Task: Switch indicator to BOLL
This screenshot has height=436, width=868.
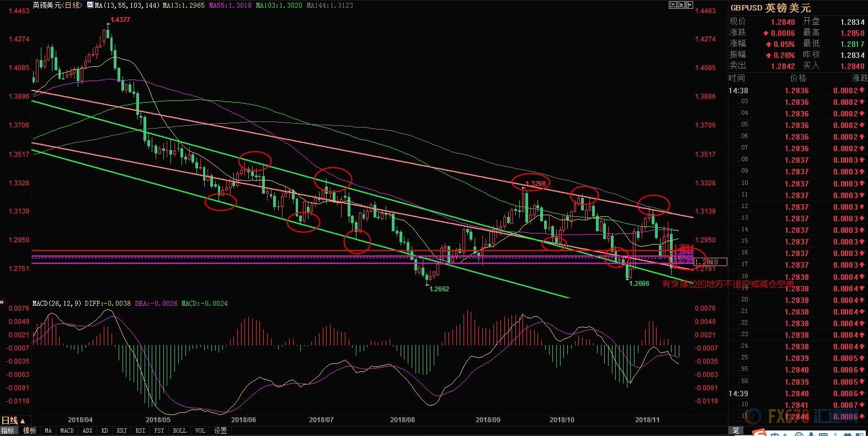Action: coord(179,430)
